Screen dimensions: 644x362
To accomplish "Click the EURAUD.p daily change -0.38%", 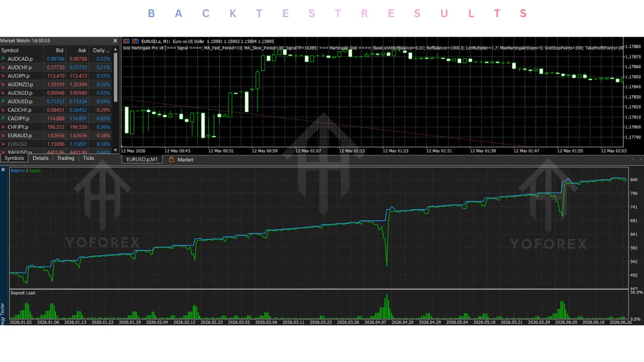I will coord(103,136).
